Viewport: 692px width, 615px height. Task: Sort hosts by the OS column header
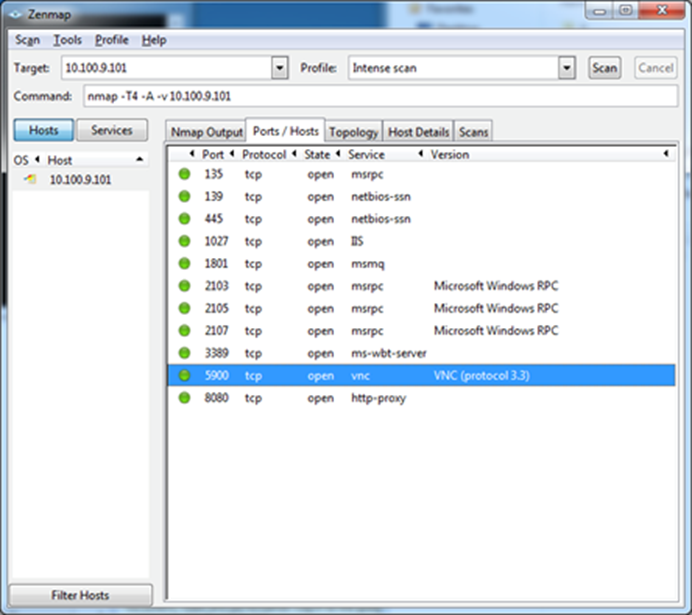[21, 160]
